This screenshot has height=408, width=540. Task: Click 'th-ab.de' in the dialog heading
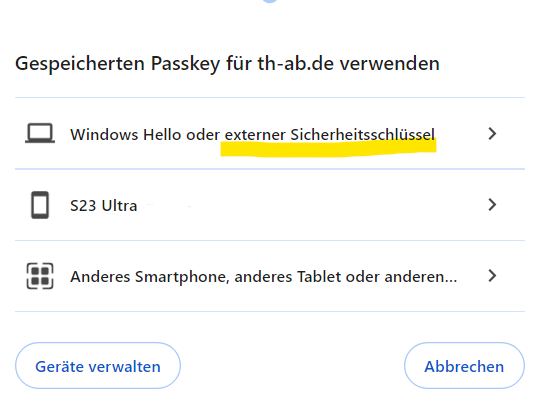click(x=295, y=64)
